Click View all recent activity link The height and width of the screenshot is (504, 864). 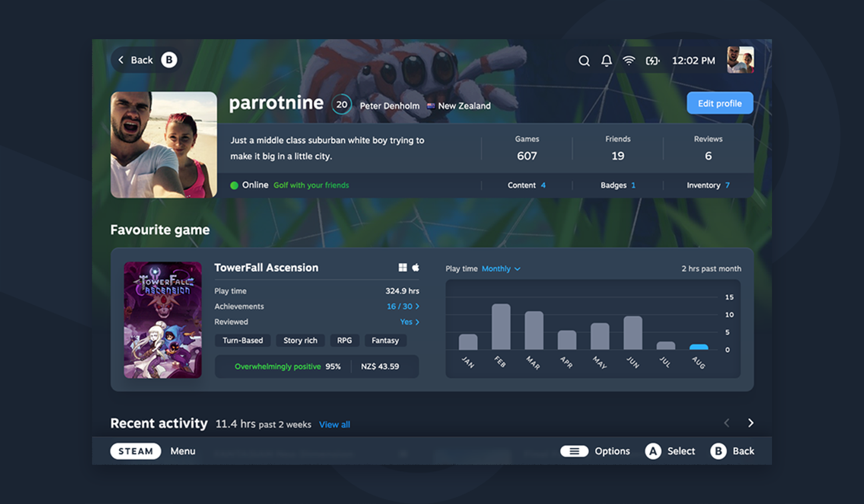click(x=334, y=424)
